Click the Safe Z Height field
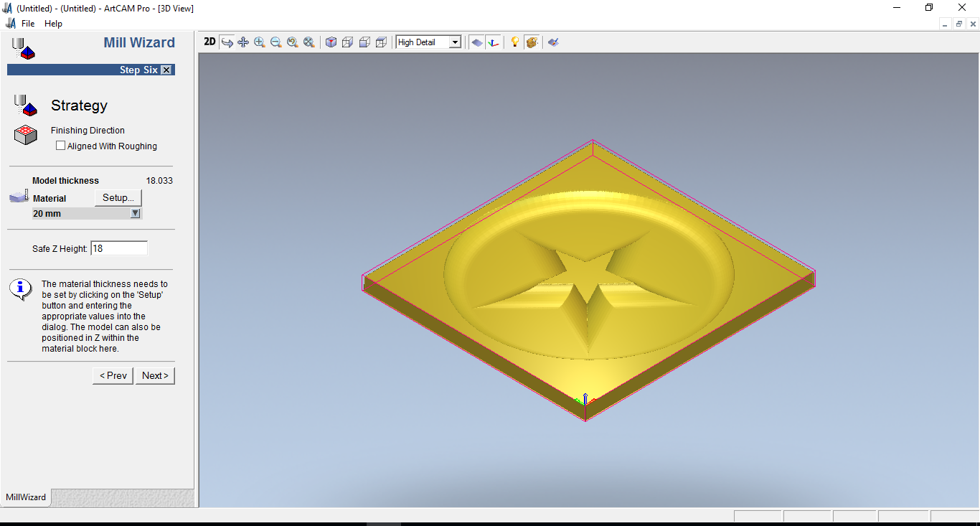 [119, 248]
